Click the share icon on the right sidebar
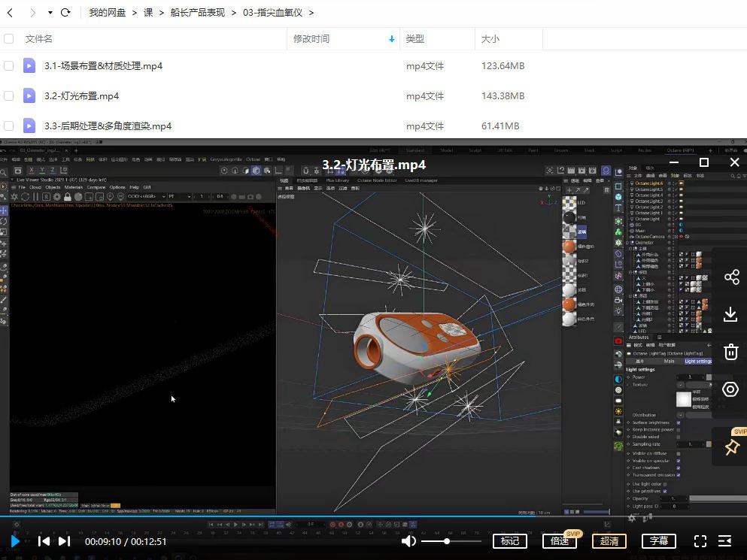 coord(730,277)
